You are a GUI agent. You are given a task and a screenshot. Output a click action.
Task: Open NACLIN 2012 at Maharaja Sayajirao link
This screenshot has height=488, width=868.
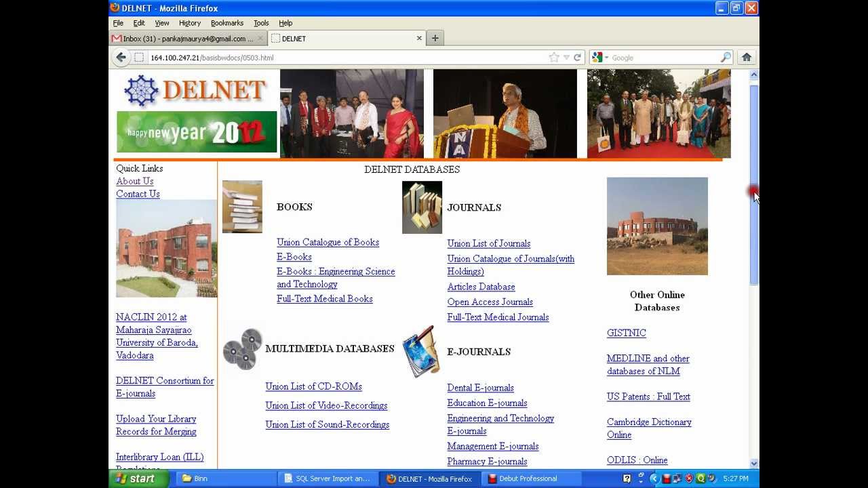157,336
